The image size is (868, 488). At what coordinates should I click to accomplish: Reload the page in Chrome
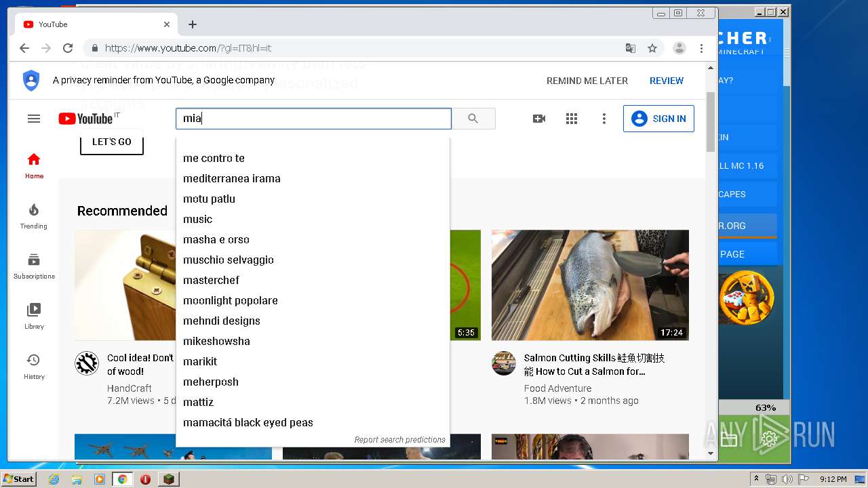click(x=68, y=48)
